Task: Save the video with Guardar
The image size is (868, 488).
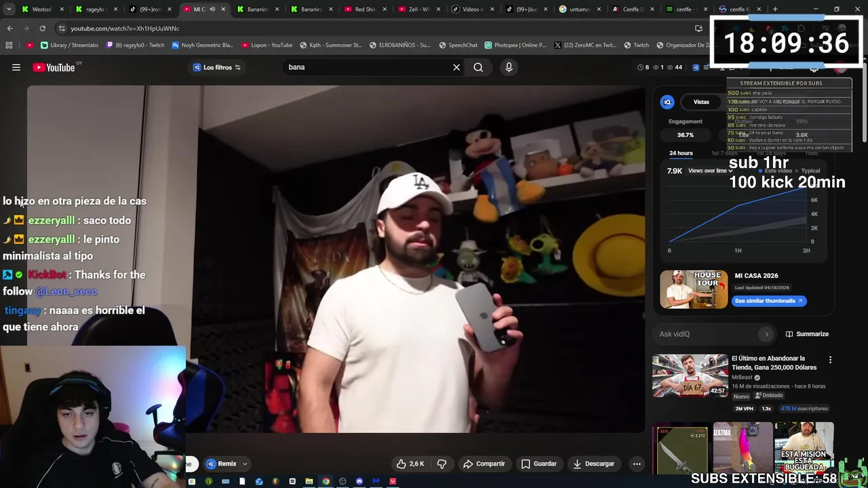Action: point(539,464)
